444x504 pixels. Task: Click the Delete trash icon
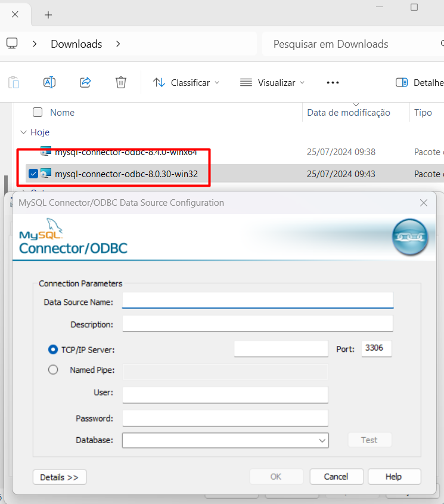coord(121,82)
